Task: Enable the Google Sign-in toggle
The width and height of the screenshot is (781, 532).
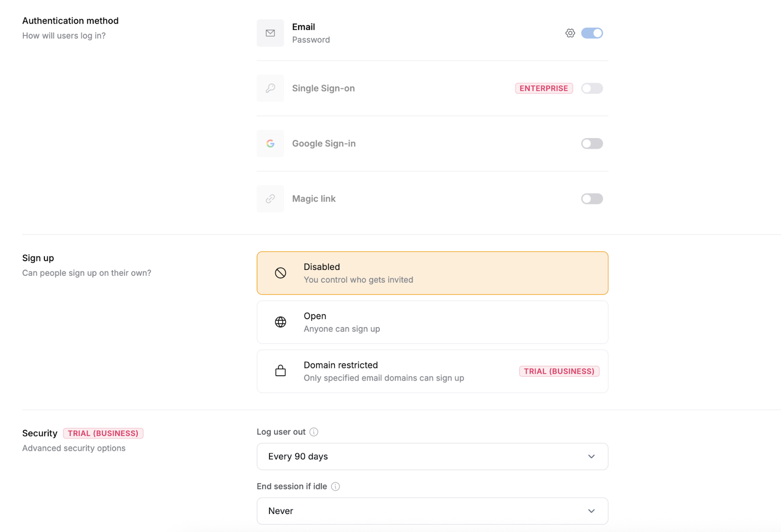Action: tap(592, 143)
